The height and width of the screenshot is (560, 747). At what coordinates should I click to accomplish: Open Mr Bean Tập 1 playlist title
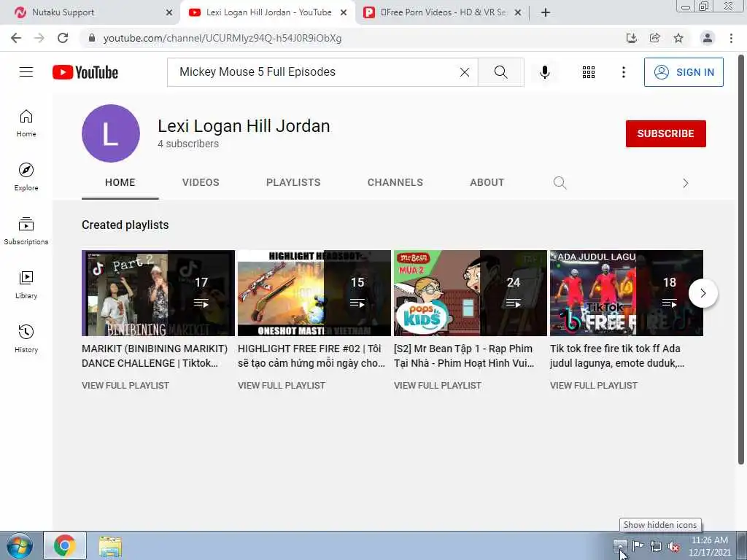click(465, 356)
